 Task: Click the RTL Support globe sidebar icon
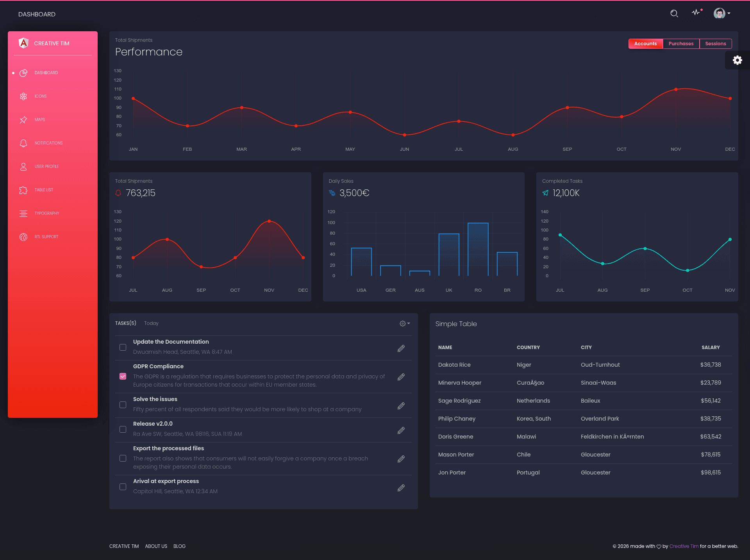coord(23,237)
